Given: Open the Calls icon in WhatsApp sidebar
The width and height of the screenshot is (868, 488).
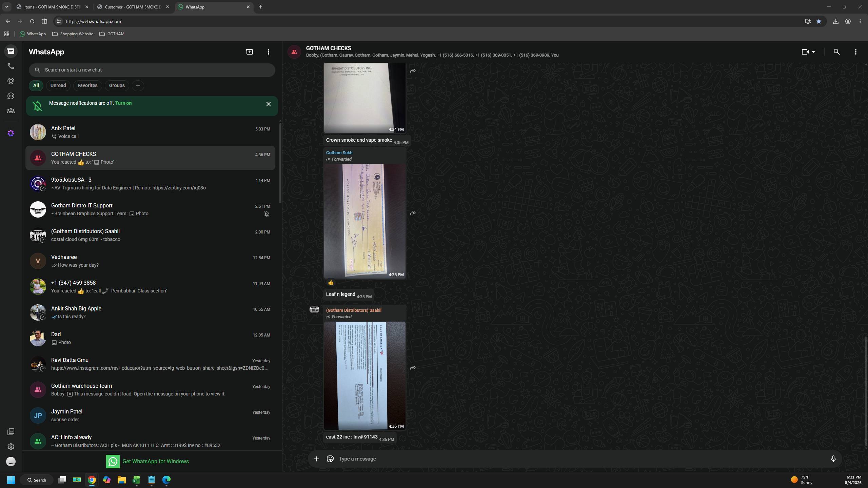Looking at the screenshot, I should point(11,66).
